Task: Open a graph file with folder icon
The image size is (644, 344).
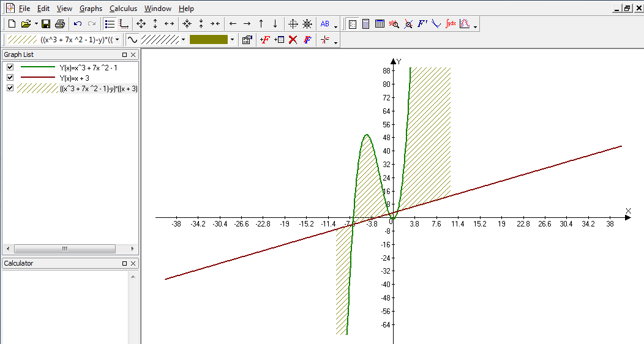Action: pyautogui.click(x=26, y=24)
